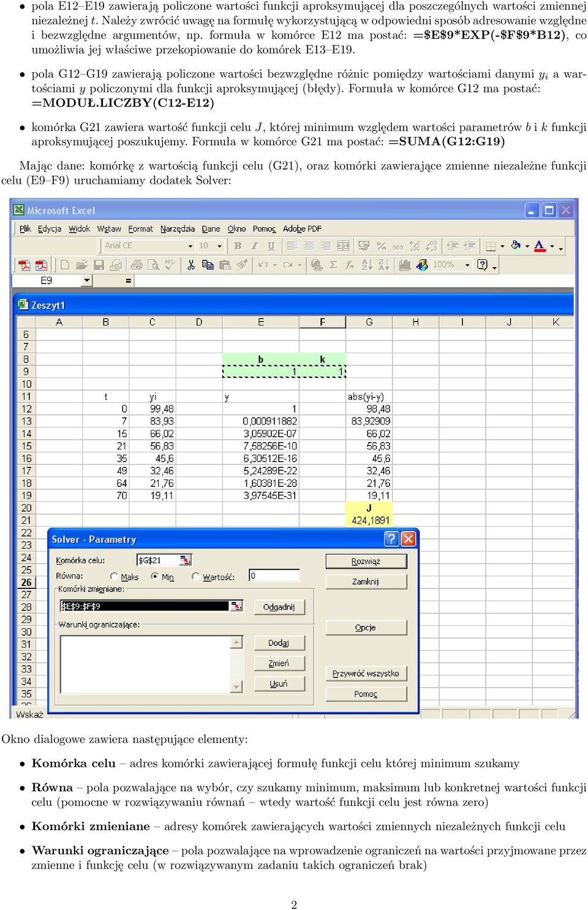The width and height of the screenshot is (588, 910).
Task: Open the Undo history dropdown arrow
Action: point(274,265)
